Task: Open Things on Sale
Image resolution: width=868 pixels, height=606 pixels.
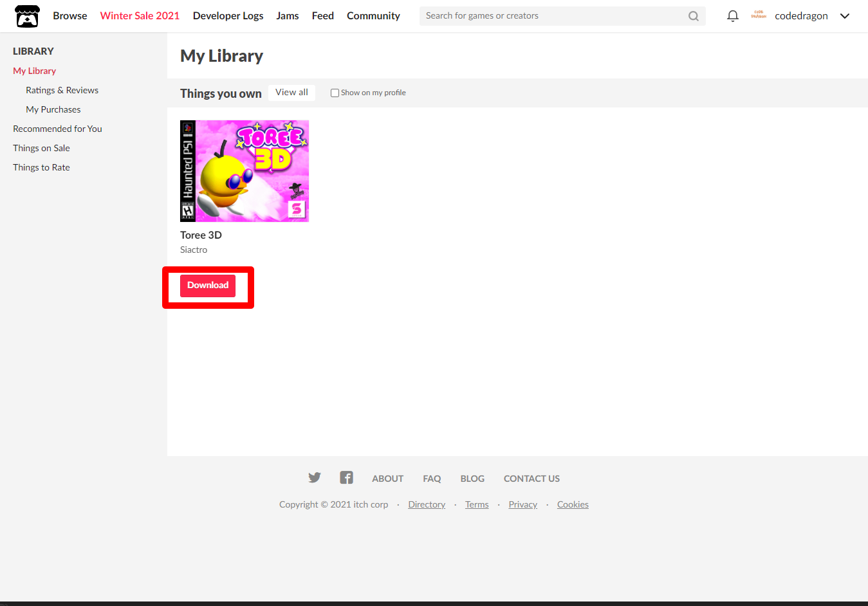Action: [41, 148]
